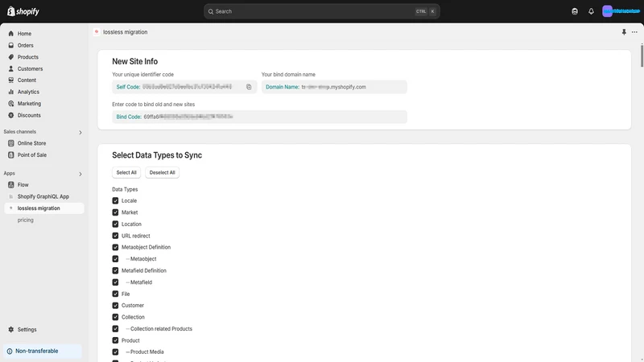644x362 pixels.
Task: Click the Products tag icon
Action: (11, 57)
